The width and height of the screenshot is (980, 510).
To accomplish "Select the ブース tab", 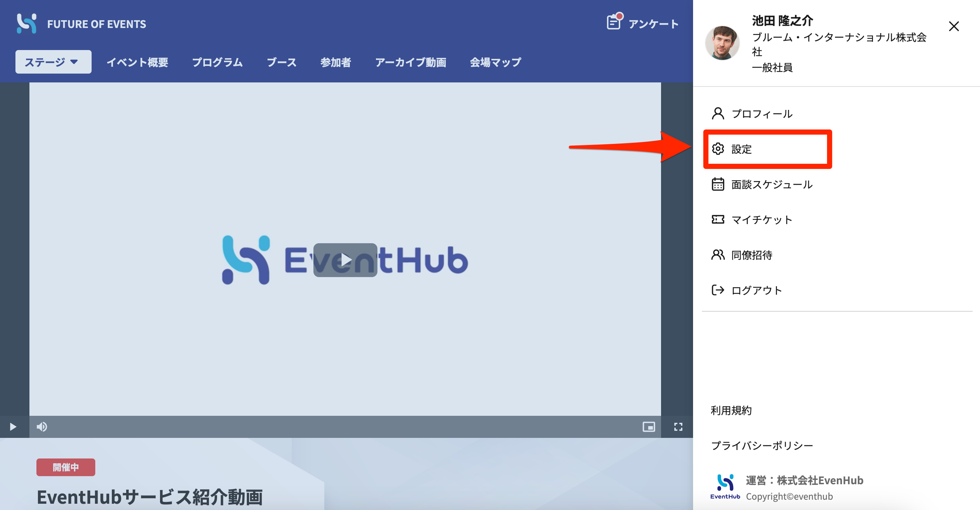I will tap(281, 62).
